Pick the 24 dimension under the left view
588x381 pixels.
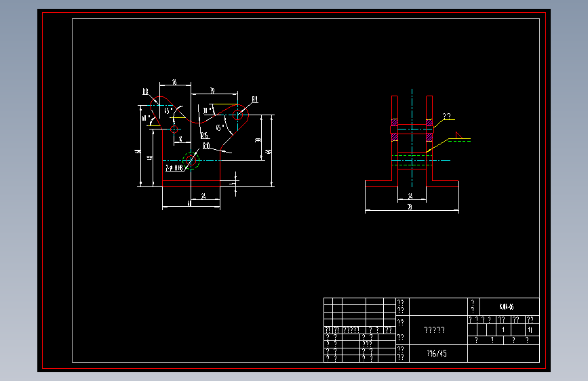point(203,196)
